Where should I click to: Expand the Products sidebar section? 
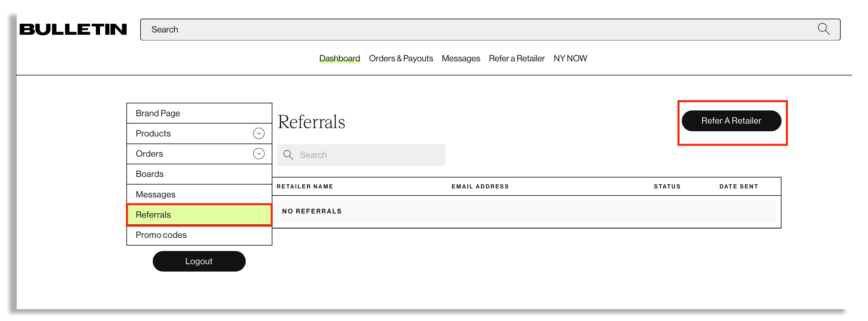click(x=259, y=134)
